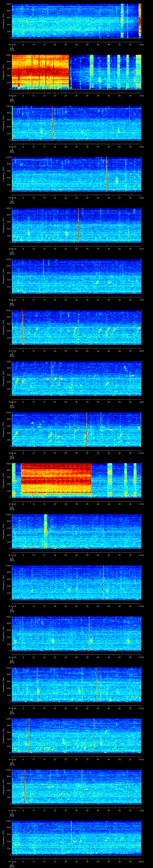Select the spectrogram panel starting at 6:01:00
Viewport: 153px width, 868px height.
coord(77,21)
